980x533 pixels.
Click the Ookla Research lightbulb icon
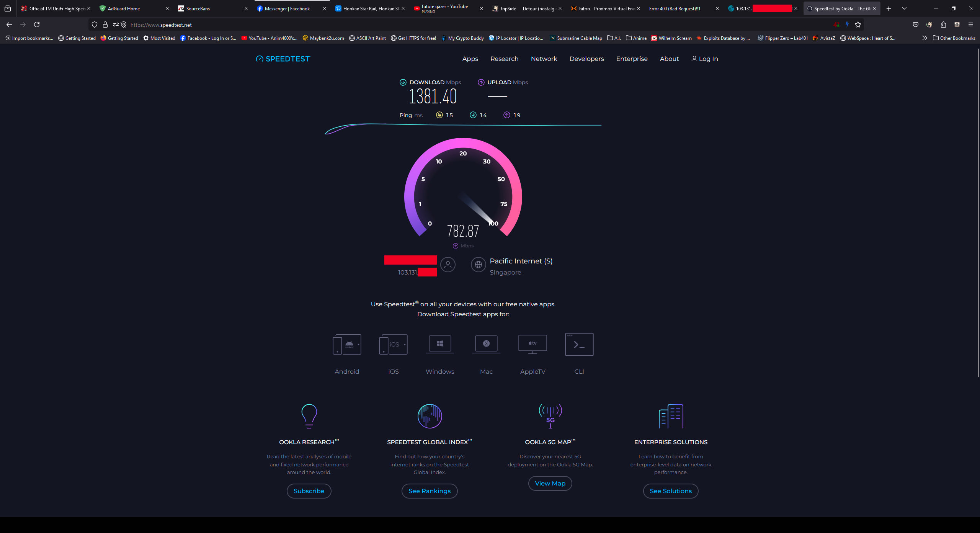[x=309, y=416]
